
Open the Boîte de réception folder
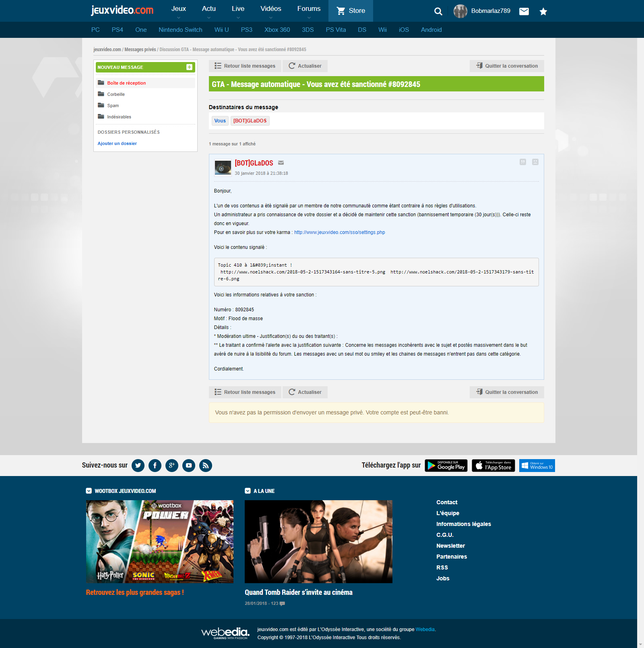pyautogui.click(x=145, y=83)
